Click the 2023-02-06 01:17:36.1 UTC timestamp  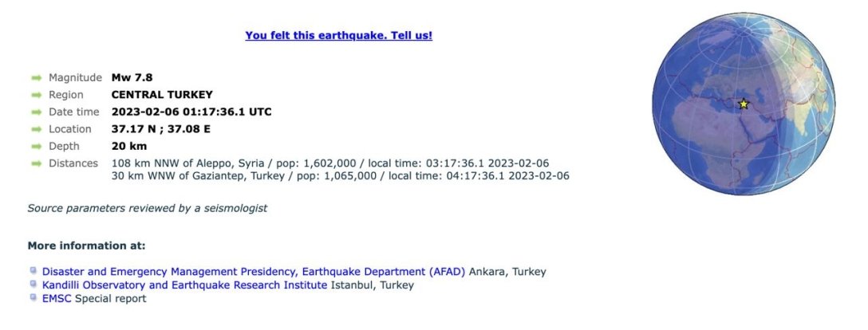(x=191, y=112)
